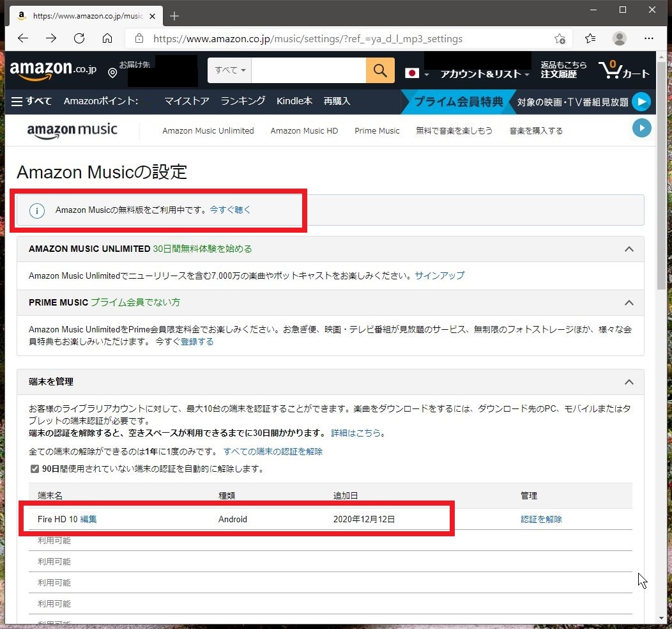Click the Amazon Music play button icon
672x629 pixels.
pos(641,128)
